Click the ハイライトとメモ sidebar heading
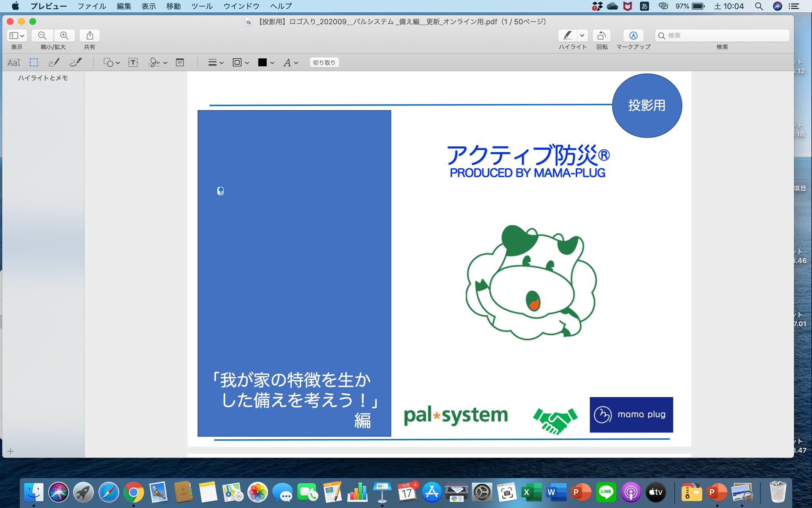This screenshot has width=812, height=508. [x=43, y=78]
